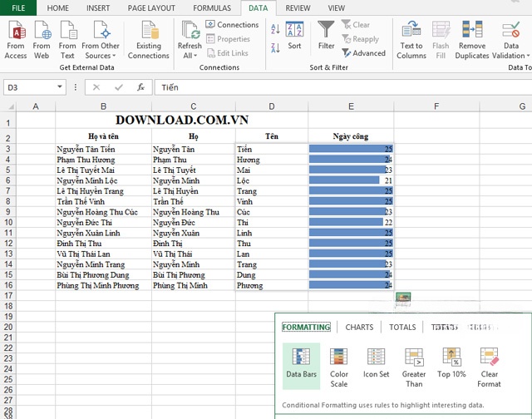The width and height of the screenshot is (532, 419).
Task: Click cell D6 containing Lộc
Action: point(272,181)
